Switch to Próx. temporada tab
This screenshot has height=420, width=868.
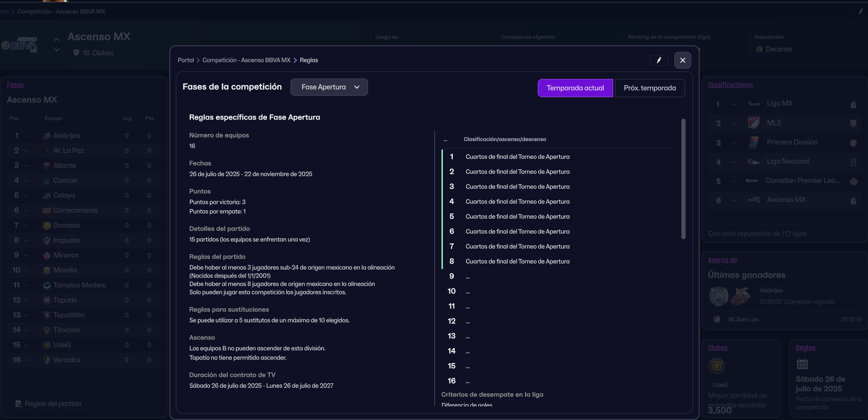[649, 88]
